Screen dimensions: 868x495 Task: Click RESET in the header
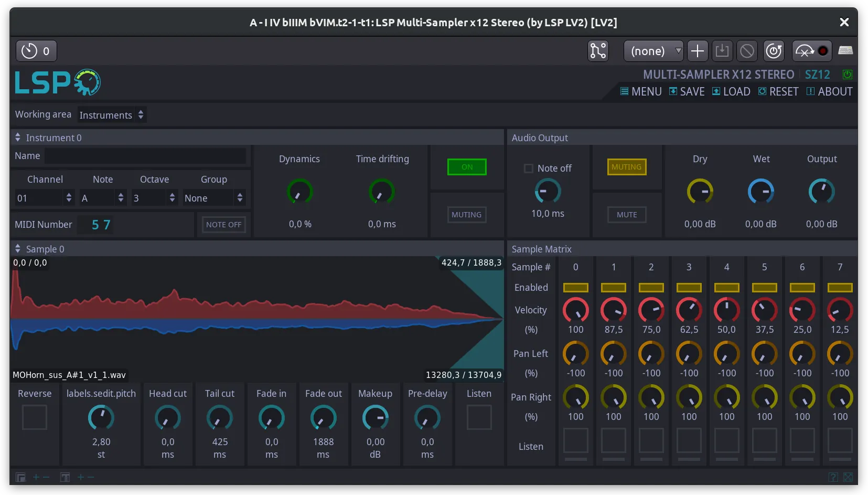pyautogui.click(x=778, y=91)
